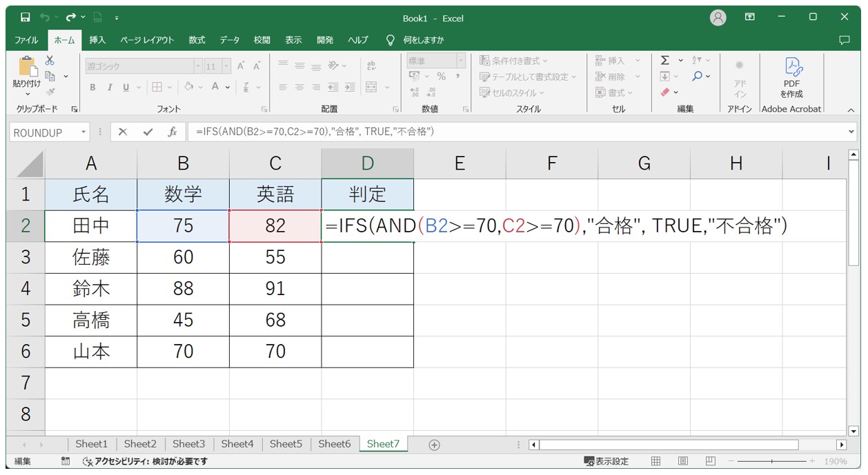Toggle center horizontal alignment
This screenshot has width=868, height=475.
click(x=299, y=87)
